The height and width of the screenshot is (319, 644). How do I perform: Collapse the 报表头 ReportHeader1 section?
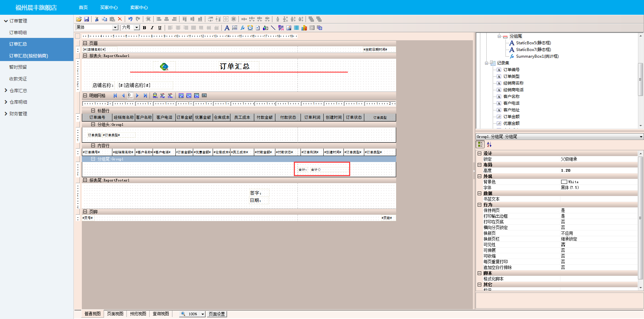[85, 56]
